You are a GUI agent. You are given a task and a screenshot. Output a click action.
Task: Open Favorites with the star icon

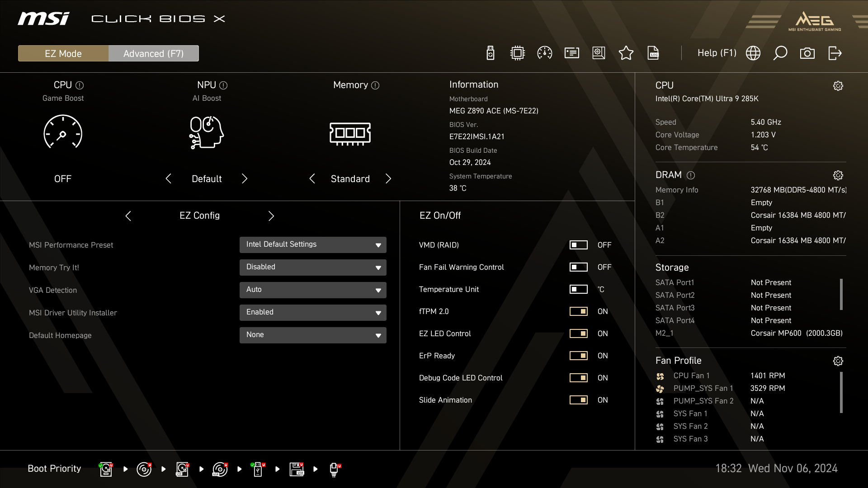626,53
